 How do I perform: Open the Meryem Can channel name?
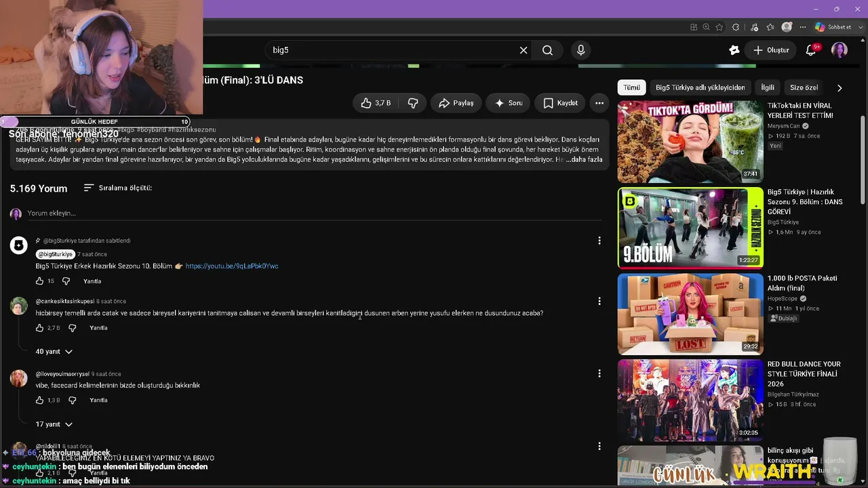(783, 126)
